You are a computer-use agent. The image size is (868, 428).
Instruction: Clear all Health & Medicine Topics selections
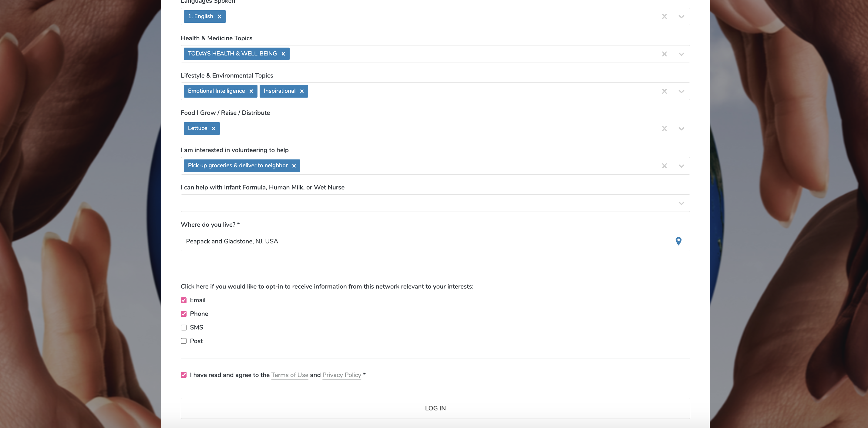coord(664,54)
